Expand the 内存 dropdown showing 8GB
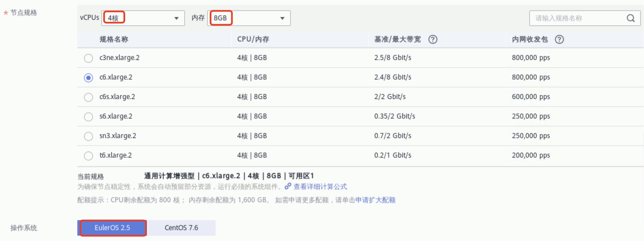The height and width of the screenshot is (241, 644). (249, 18)
